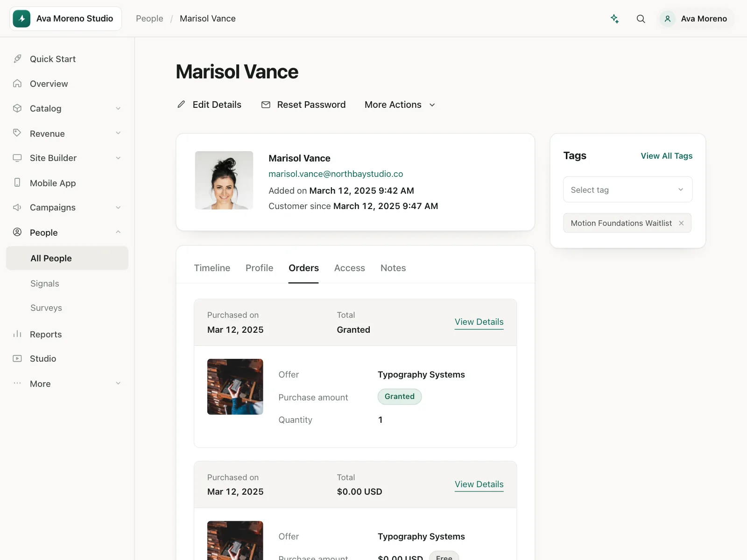Screen dimensions: 747x560
Task: Click the Ava Moreno Studio lightning logo
Action: 21,19
